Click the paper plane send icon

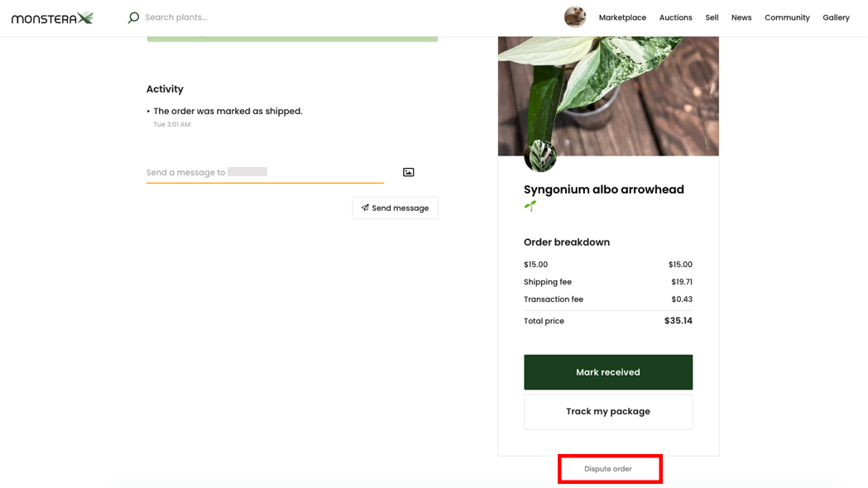click(x=365, y=208)
